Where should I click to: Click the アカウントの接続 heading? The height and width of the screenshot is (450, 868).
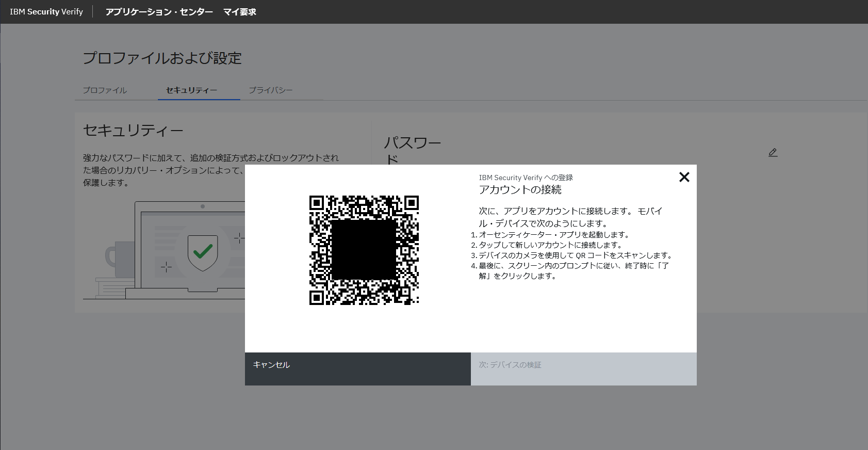520,189
